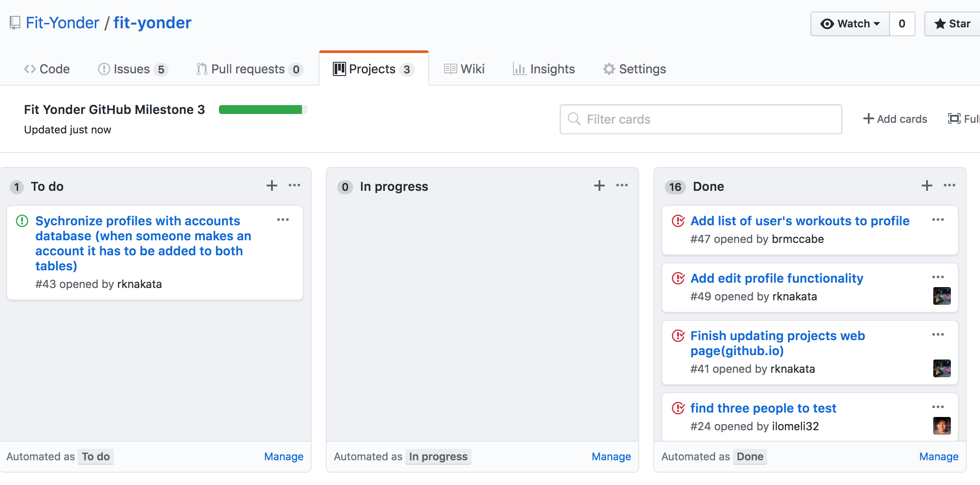Open find three people to test issue
Viewport: 980px width, 485px height.
(x=763, y=408)
